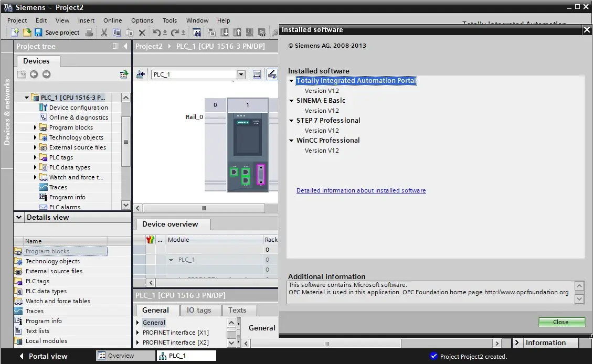Click the Undo arrow icon

[x=156, y=33]
